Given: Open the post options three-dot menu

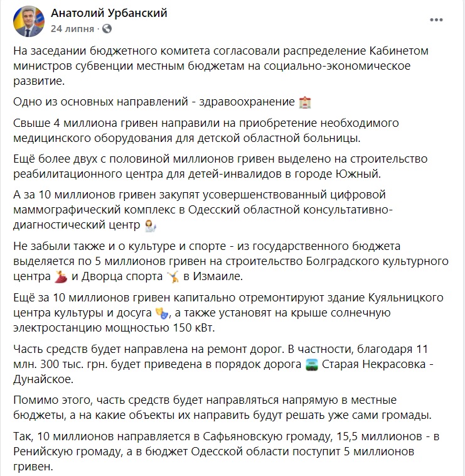Looking at the screenshot, I should point(436,20).
